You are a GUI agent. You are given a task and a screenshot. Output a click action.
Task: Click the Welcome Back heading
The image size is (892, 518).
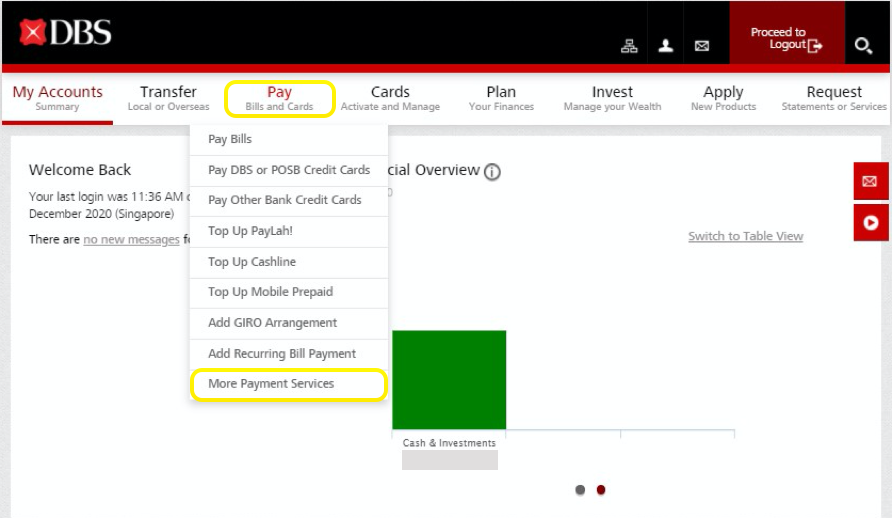pos(80,169)
